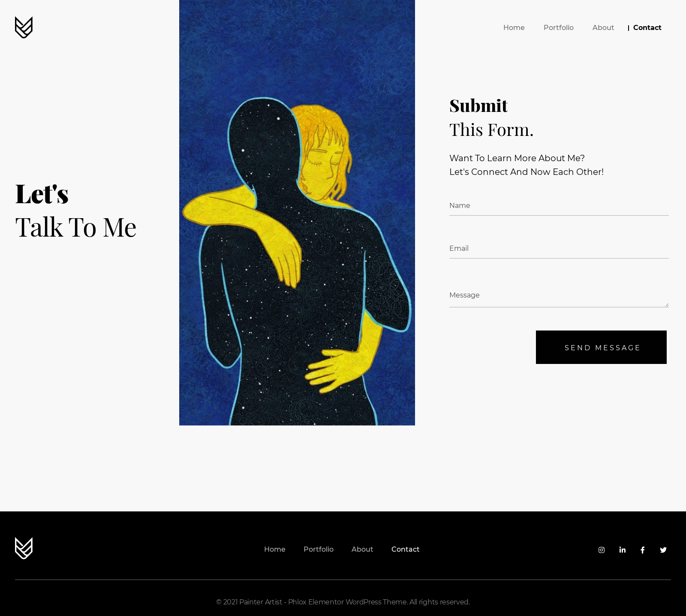Go to Home in top navigation
Image resolution: width=686 pixels, height=616 pixels.
click(x=514, y=27)
